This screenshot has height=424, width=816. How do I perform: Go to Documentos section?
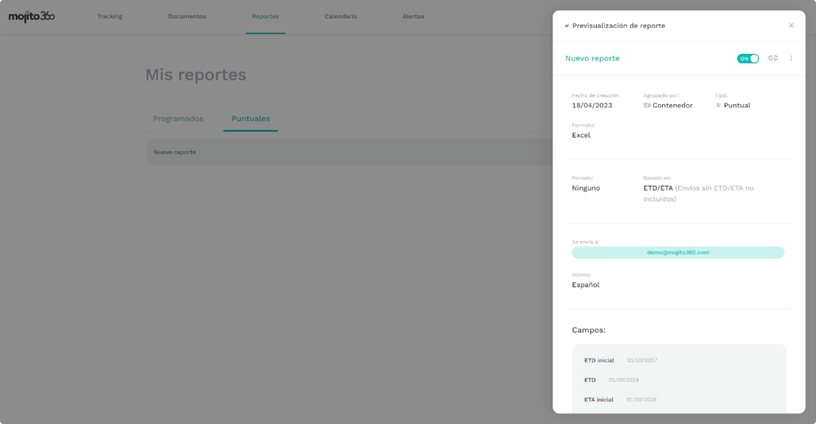coord(187,17)
